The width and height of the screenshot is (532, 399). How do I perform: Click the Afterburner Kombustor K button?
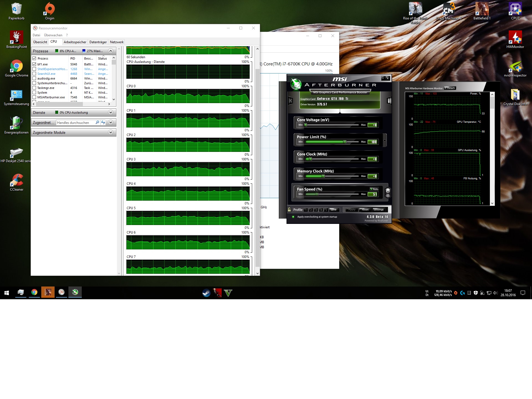[x=291, y=101]
